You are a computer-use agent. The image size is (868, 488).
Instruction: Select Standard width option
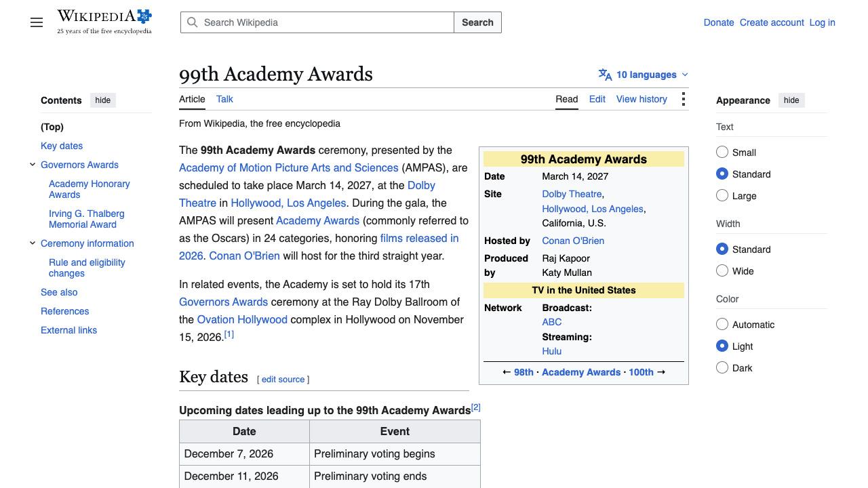pyautogui.click(x=722, y=249)
